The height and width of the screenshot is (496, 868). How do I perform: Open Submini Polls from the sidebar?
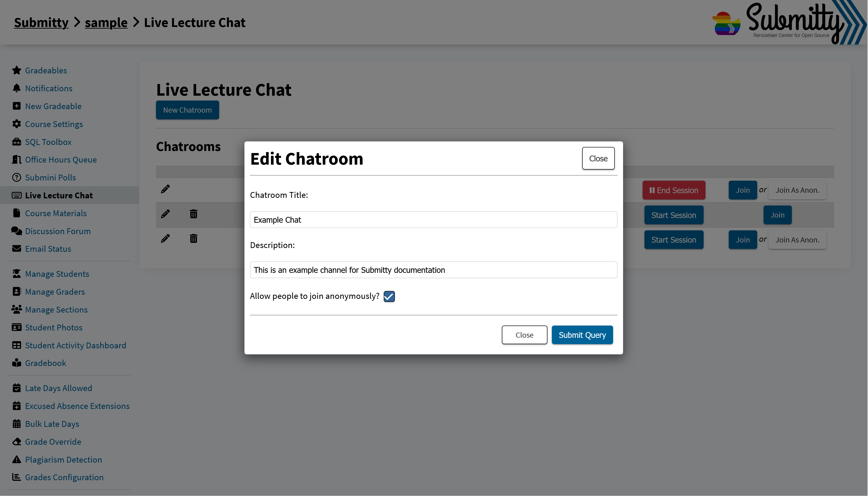(50, 177)
